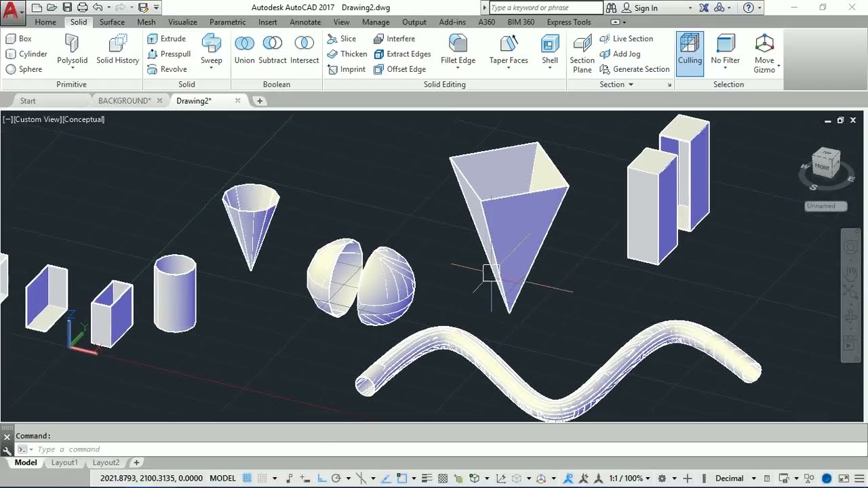Click the Open file folder icon
Screen dimensions: 868x488
(x=52, y=8)
